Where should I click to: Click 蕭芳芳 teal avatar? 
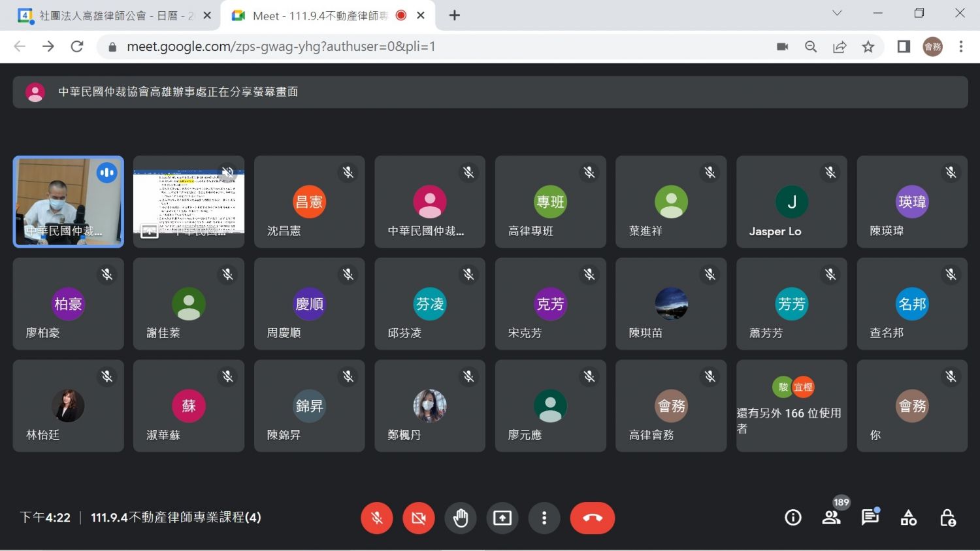tap(792, 304)
